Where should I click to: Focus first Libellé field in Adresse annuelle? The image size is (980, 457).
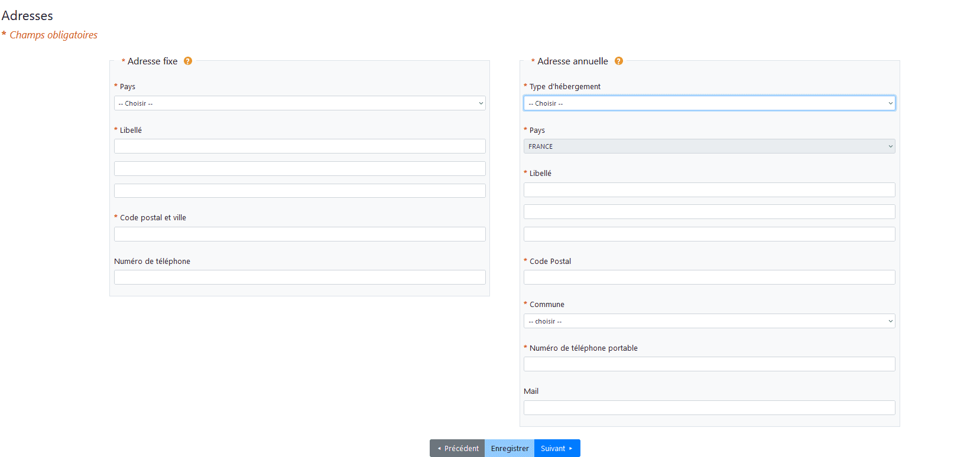[x=709, y=190]
